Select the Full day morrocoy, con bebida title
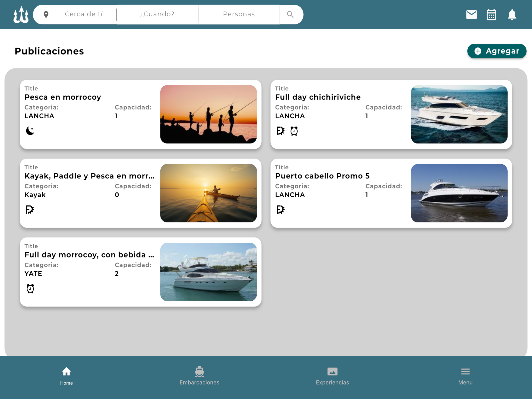The width and height of the screenshot is (532, 399). pos(90,255)
